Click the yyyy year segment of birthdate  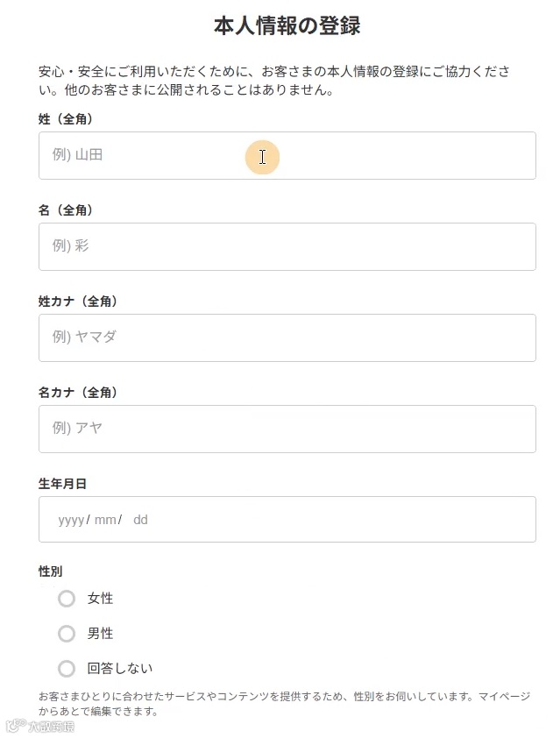coord(71,520)
